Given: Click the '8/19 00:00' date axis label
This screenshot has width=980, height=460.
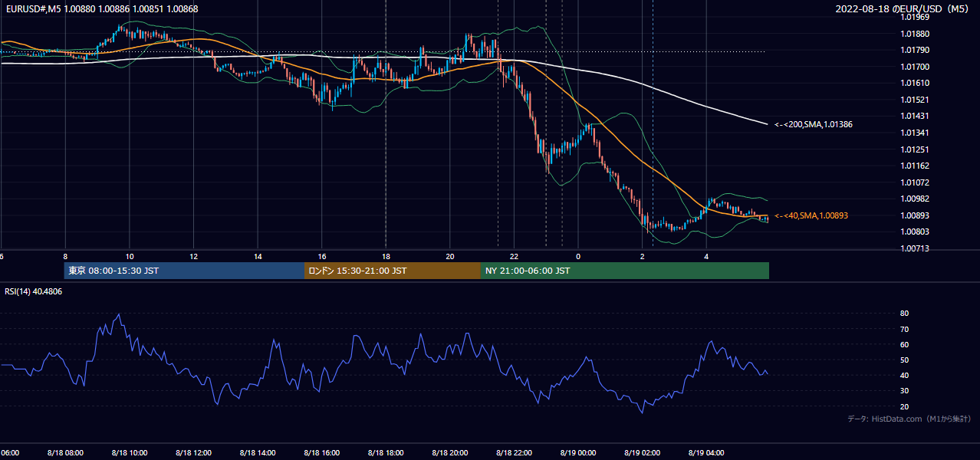Looking at the screenshot, I should click(578, 453).
